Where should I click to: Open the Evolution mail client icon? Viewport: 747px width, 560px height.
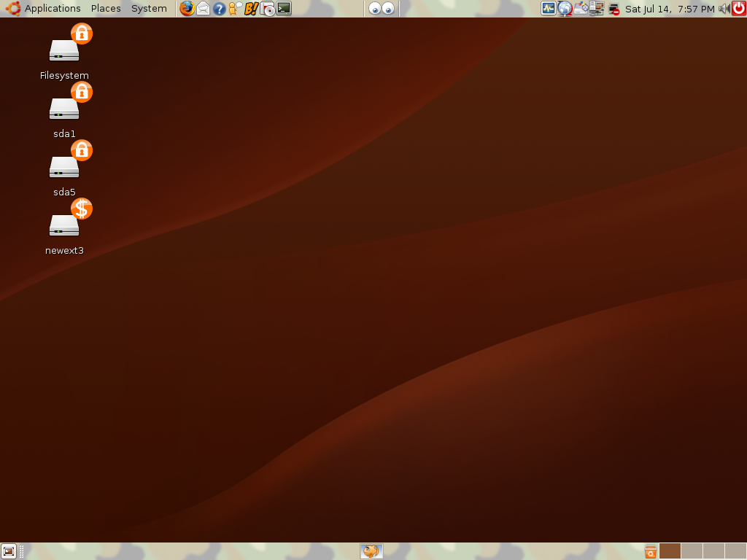203,9
